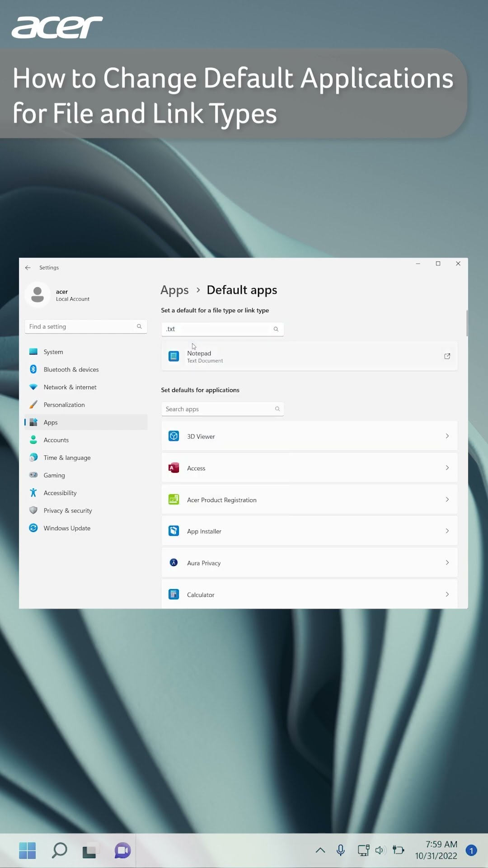Screen dimensions: 488x868
Task: Click the Bluetooth icon in sidebar
Action: coord(33,369)
